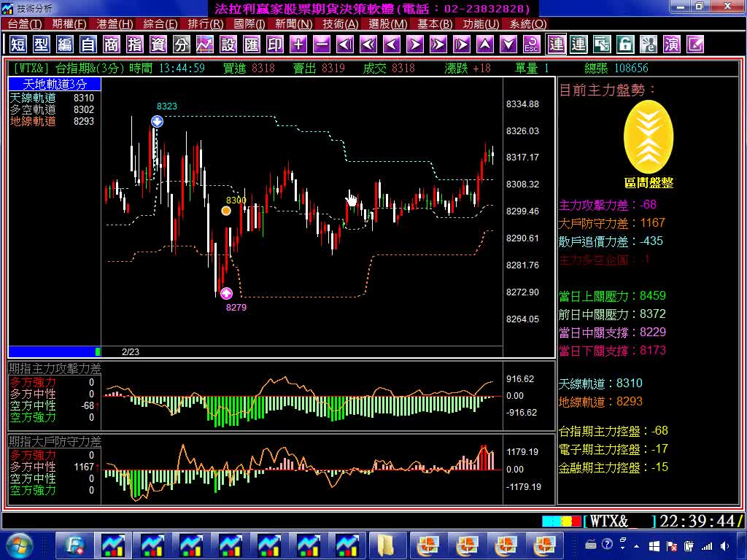Open the 國際(I) menu
This screenshot has width=747, height=560.
[x=249, y=24]
